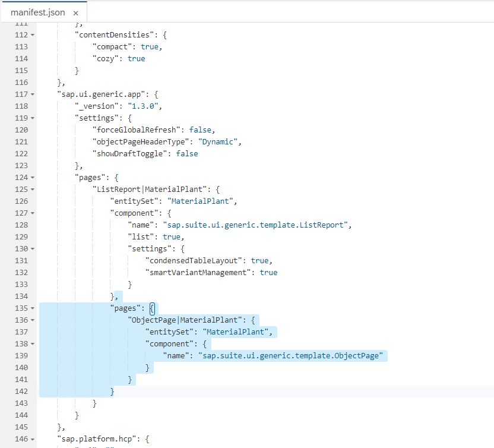Click the "sap.platform.hcp" property name
494x448 pixels.
(x=102, y=438)
